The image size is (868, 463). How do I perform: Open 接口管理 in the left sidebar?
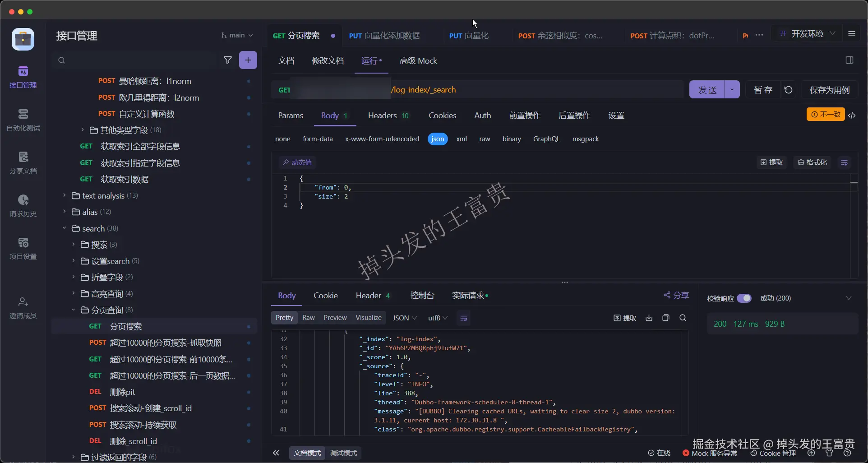click(x=23, y=77)
